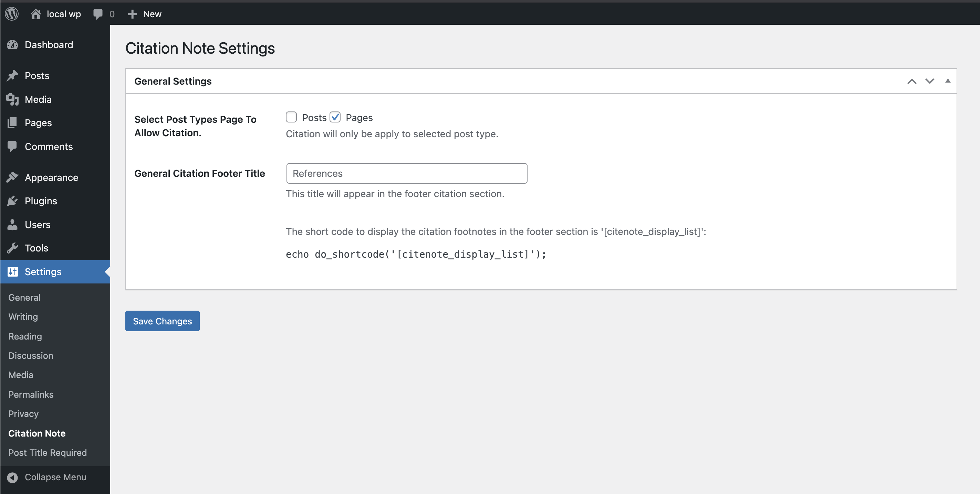Open Discussion settings submenu
This screenshot has width=980, height=494.
pos(31,356)
